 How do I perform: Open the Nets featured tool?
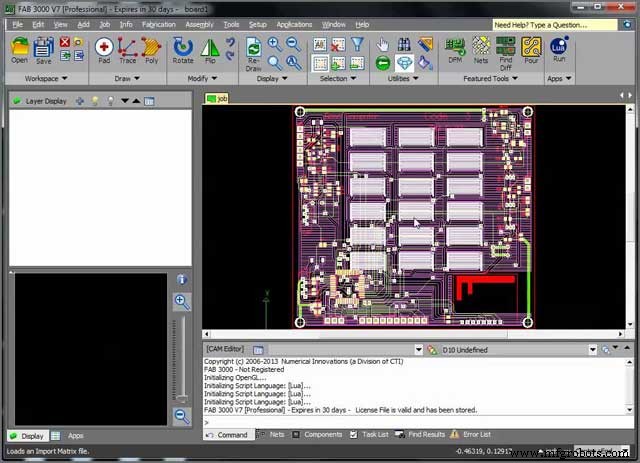(x=481, y=51)
